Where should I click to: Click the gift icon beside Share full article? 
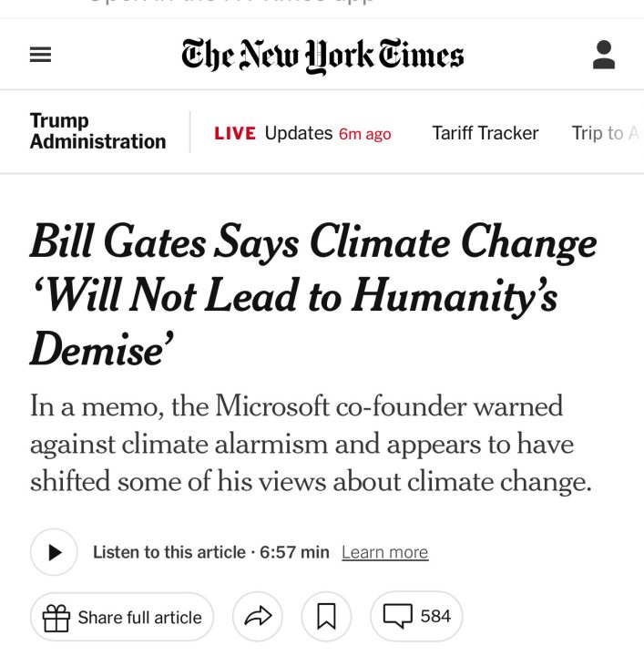(x=56, y=618)
